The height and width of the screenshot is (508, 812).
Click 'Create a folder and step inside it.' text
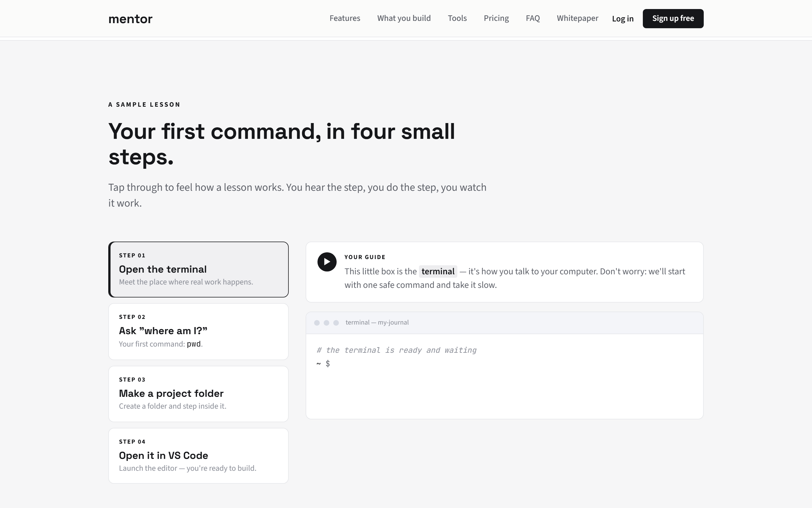click(x=173, y=406)
